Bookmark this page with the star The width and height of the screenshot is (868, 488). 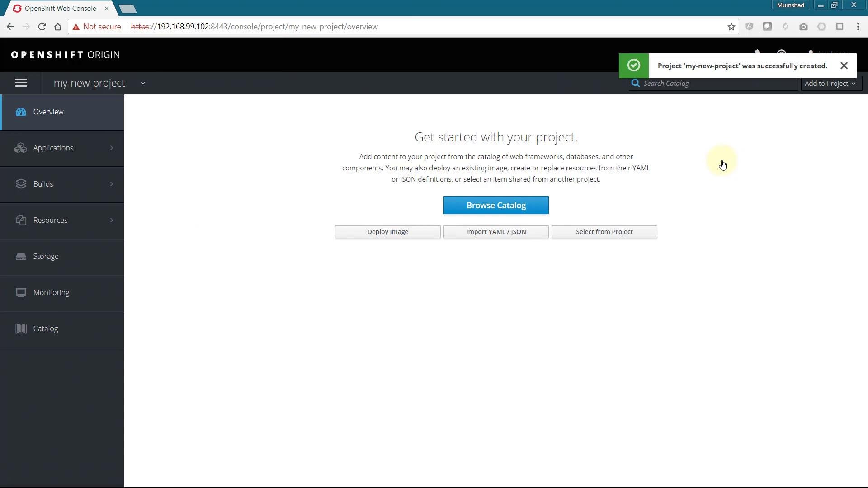(x=731, y=27)
